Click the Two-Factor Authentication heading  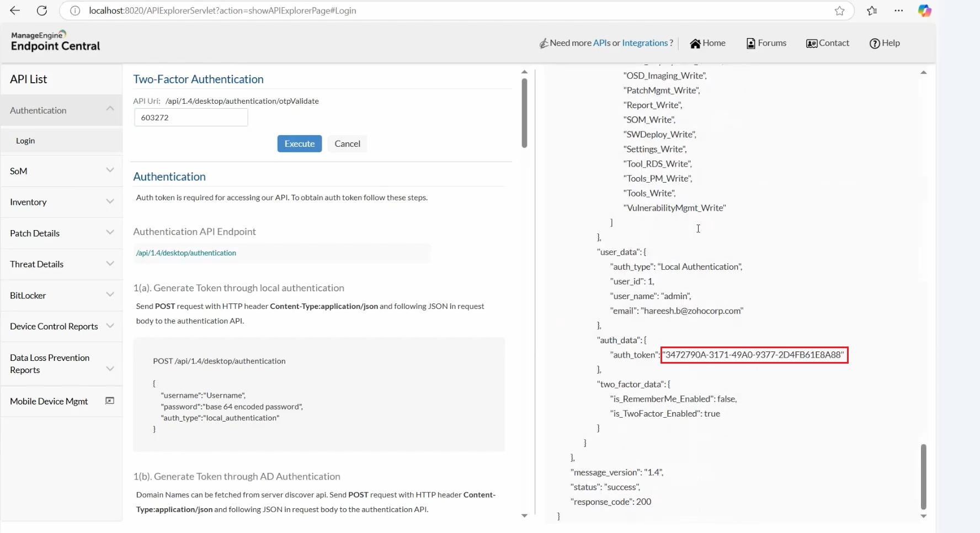point(198,79)
